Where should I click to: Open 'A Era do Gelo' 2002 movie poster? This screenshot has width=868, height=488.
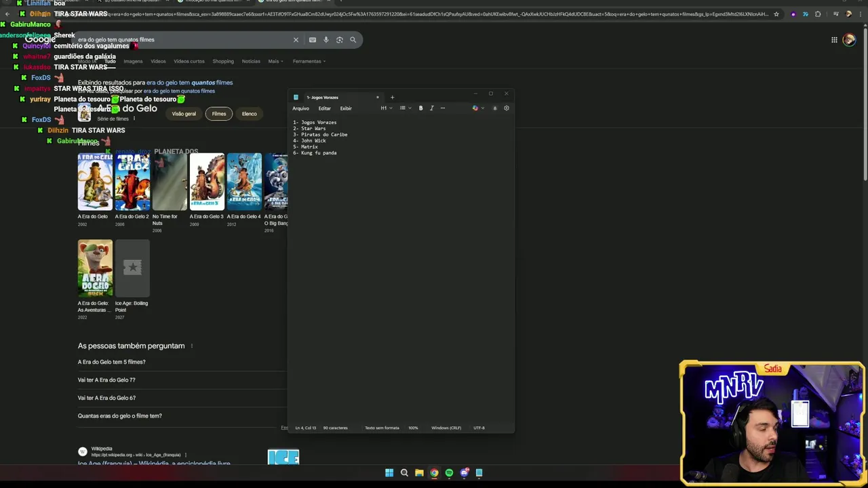[x=95, y=182]
